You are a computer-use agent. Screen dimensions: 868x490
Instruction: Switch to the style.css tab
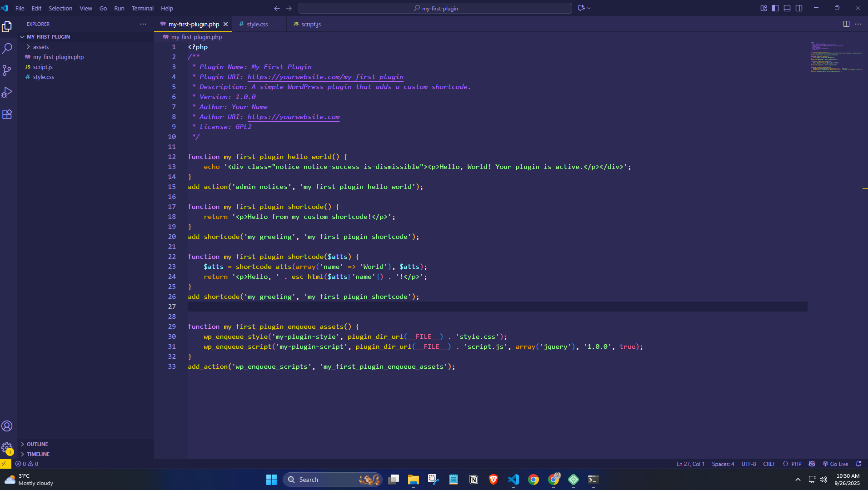[257, 24]
